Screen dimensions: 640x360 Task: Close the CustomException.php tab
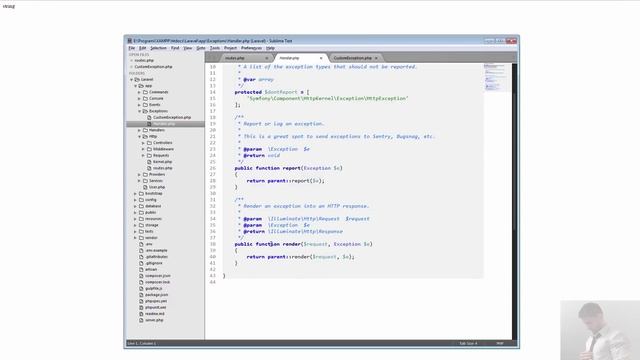tap(376, 58)
